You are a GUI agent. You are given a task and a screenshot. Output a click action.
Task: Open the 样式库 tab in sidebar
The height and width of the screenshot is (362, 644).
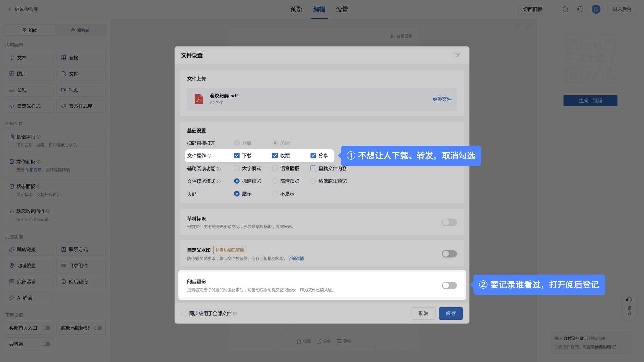pos(81,30)
